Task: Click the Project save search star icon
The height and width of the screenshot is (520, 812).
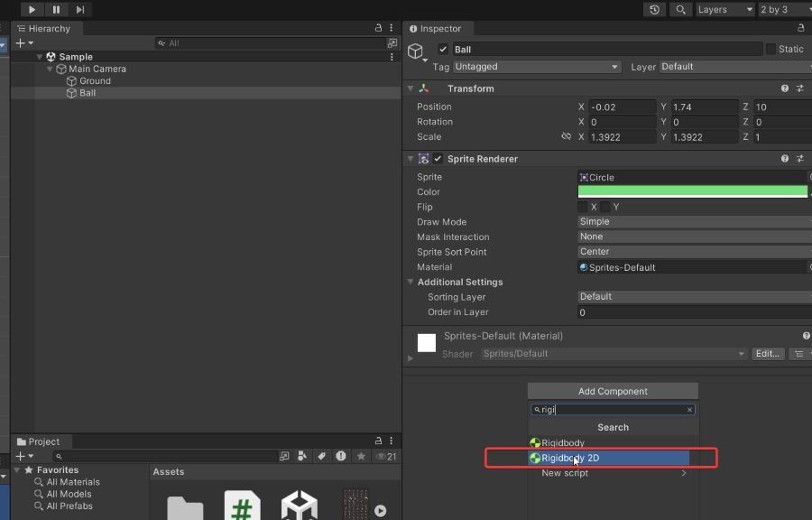Action: click(361, 456)
